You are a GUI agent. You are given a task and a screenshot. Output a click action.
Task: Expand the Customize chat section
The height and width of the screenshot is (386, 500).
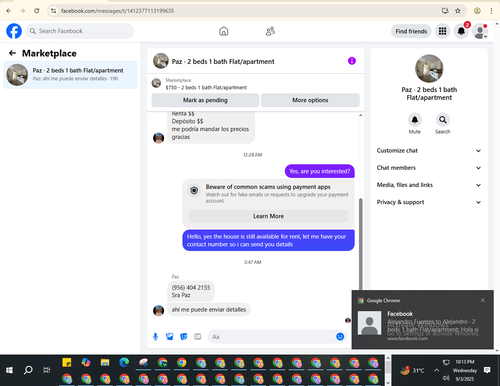[x=429, y=151]
